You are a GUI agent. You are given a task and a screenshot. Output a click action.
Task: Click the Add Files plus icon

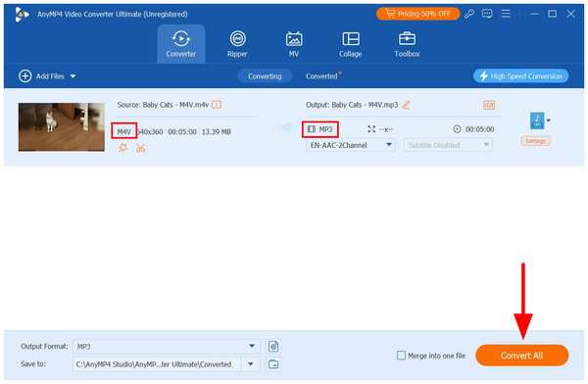coord(25,76)
